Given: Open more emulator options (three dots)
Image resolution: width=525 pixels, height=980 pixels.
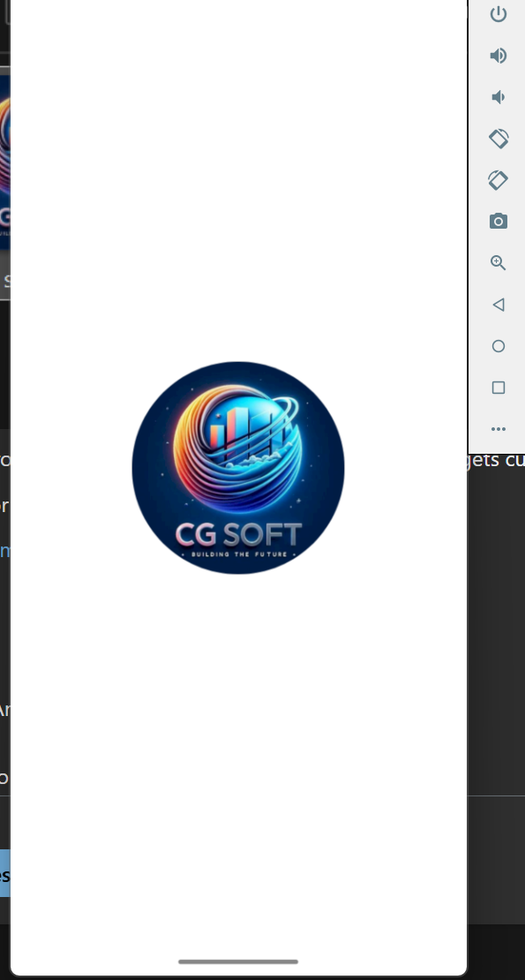Looking at the screenshot, I should (x=499, y=429).
